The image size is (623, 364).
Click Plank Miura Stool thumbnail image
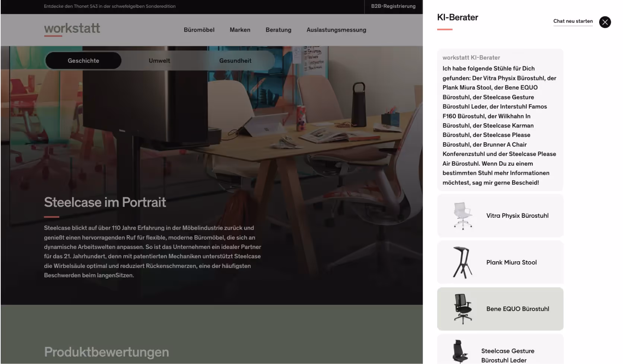point(463,262)
